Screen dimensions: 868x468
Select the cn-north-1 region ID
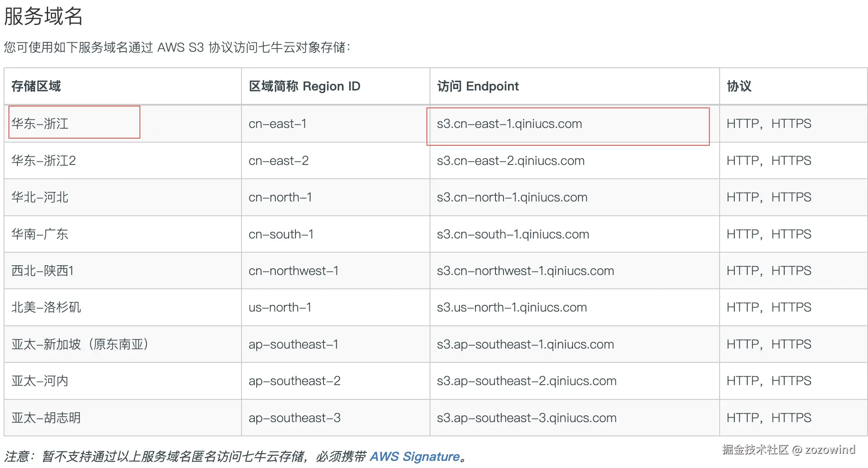280,197
